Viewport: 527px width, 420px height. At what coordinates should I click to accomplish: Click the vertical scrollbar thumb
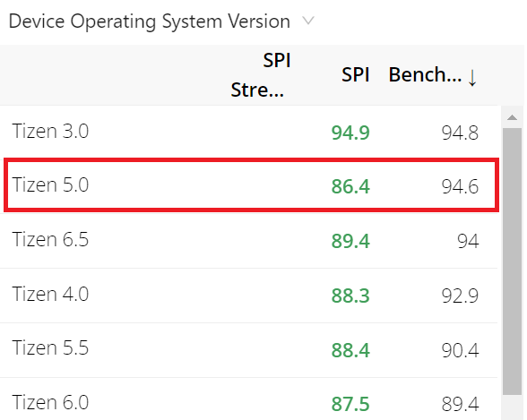click(x=513, y=261)
